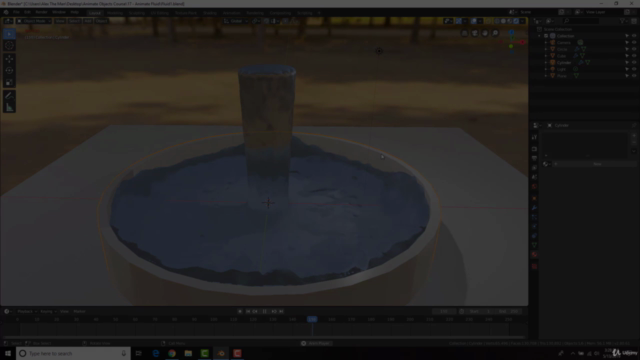The height and width of the screenshot is (360, 640).
Task: Click the blue Z axis on navigation gizmo
Action: (511, 32)
